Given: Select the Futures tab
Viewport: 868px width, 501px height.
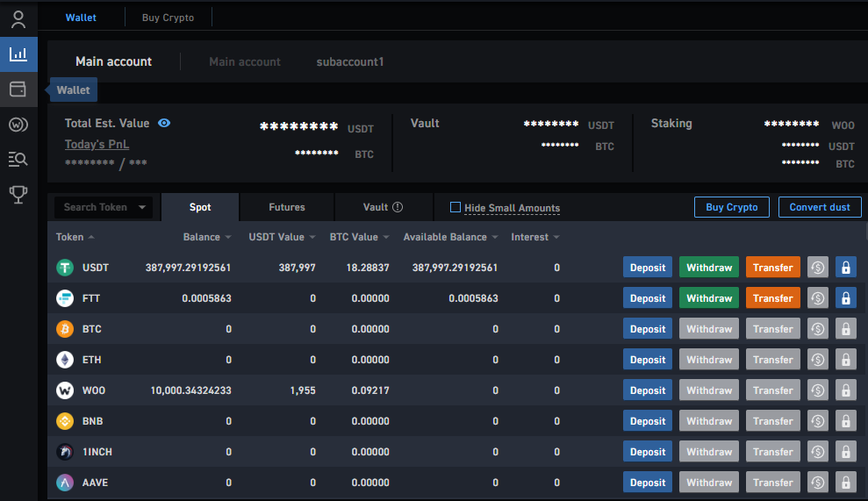Looking at the screenshot, I should (x=287, y=207).
